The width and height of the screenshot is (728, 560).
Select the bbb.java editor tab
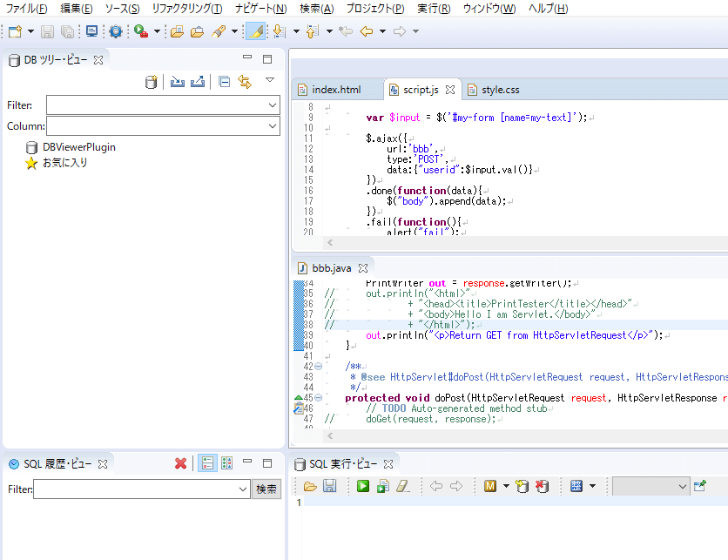click(332, 268)
